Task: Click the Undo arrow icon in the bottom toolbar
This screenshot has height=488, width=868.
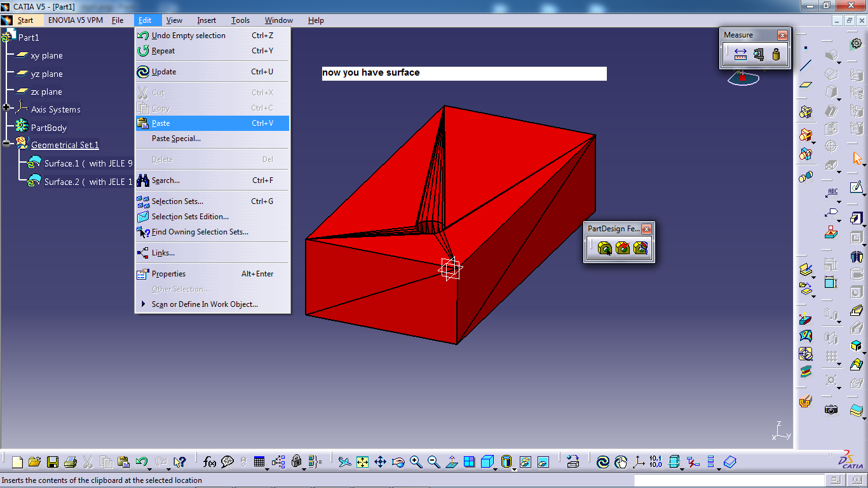Action: click(x=141, y=462)
